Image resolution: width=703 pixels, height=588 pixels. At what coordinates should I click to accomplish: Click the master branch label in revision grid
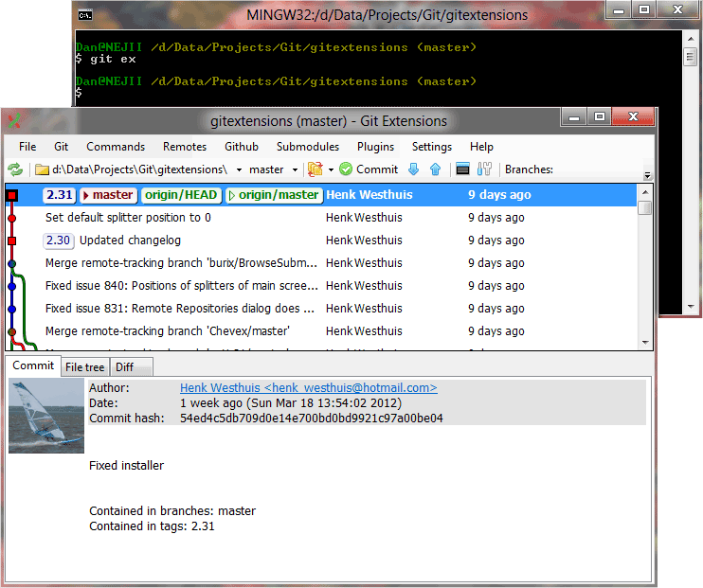pyautogui.click(x=109, y=195)
